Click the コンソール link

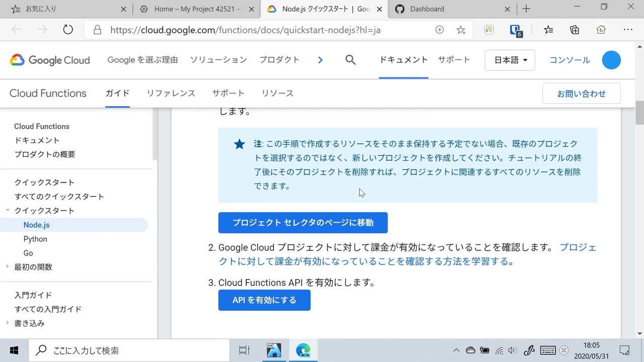click(570, 60)
